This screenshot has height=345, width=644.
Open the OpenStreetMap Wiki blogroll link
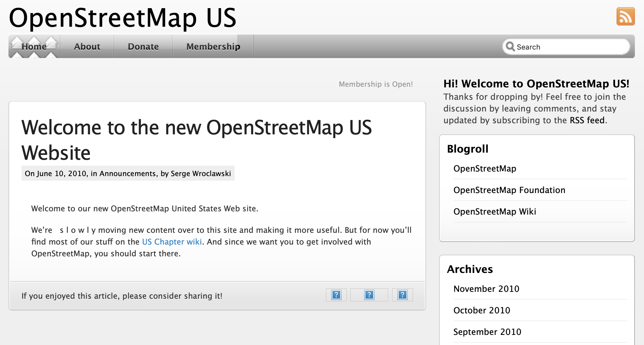(495, 212)
